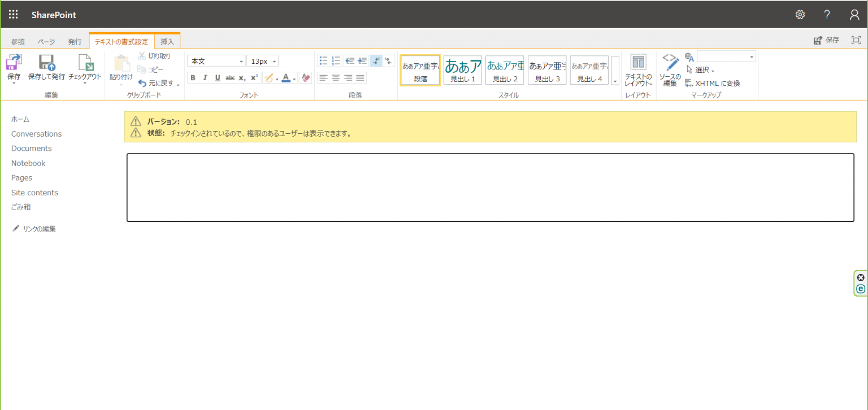Toggle underline formatting
The width and height of the screenshot is (868, 410).
(x=217, y=77)
